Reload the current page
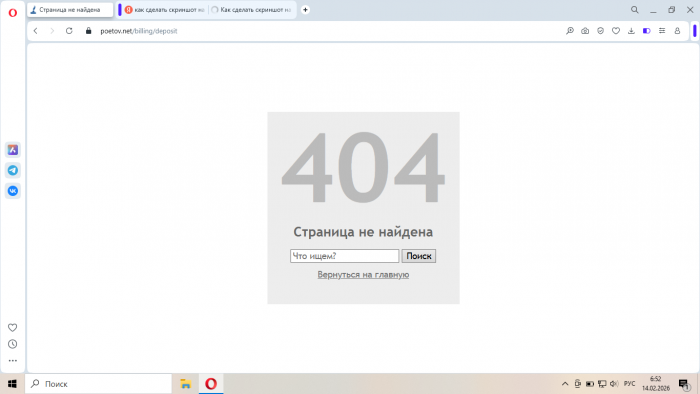 click(x=69, y=31)
